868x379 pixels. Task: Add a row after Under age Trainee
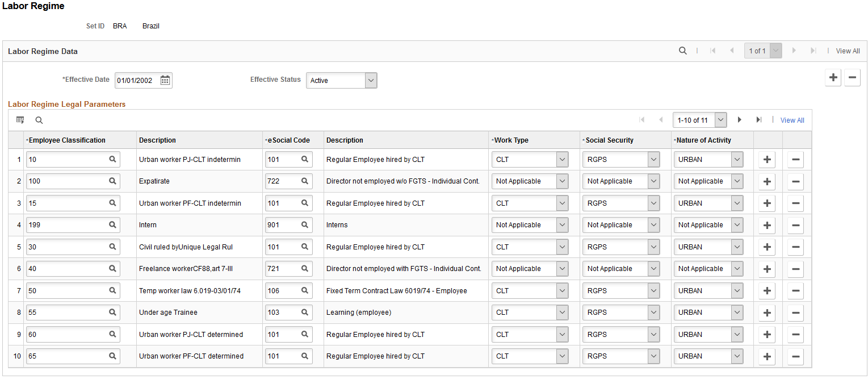767,313
